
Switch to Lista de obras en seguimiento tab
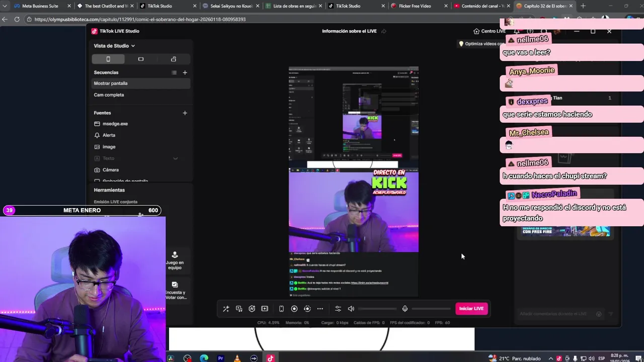coord(294,6)
